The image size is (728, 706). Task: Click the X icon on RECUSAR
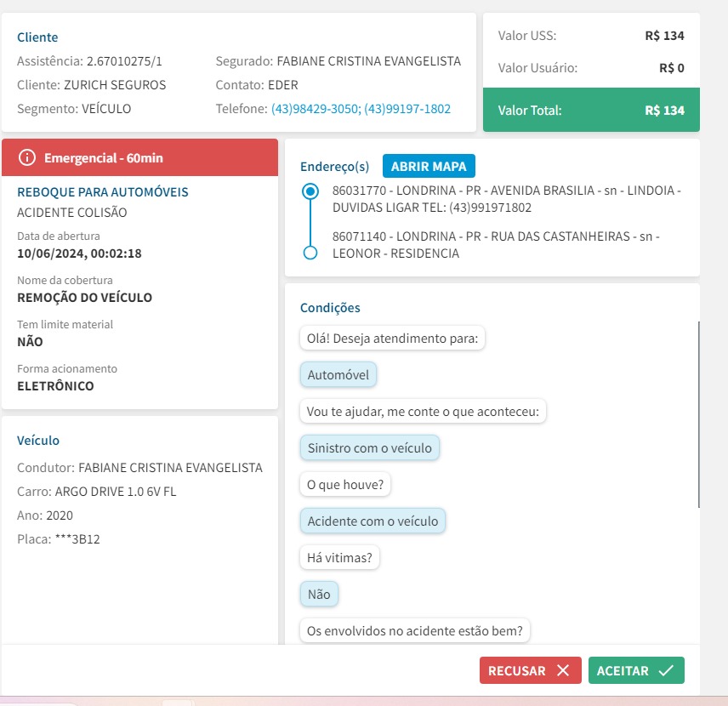tap(563, 670)
